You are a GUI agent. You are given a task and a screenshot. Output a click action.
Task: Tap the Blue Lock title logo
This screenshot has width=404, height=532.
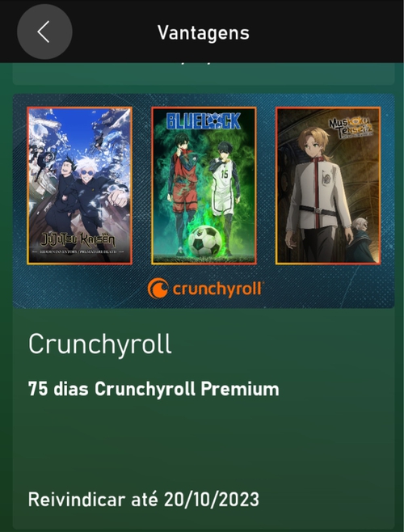[204, 121]
